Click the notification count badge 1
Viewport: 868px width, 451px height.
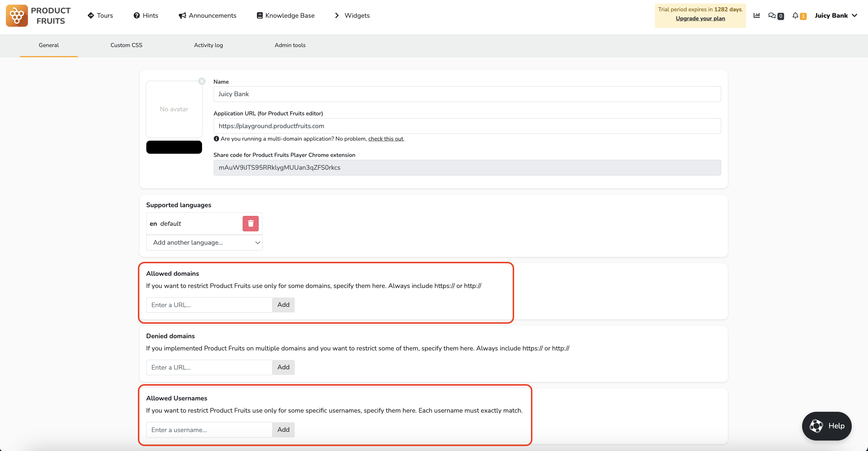[x=803, y=16]
